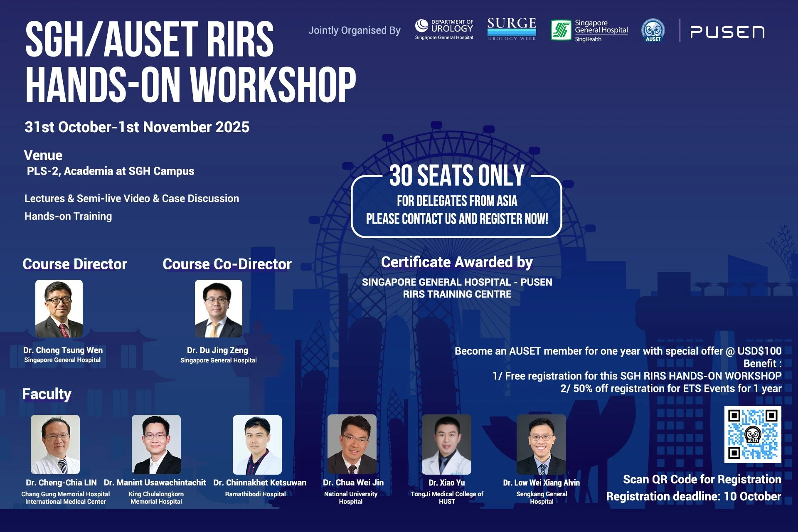Click the 'Benefit :' label
This screenshot has height=532, width=798.
pos(762,364)
